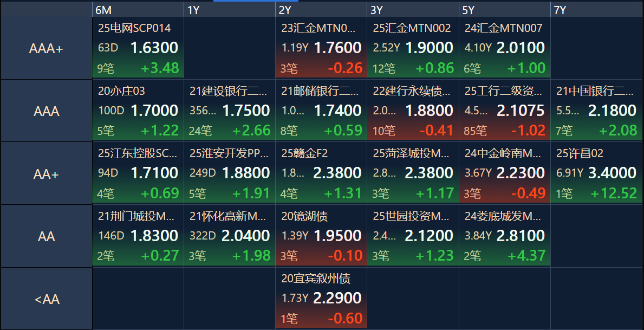The image size is (644, 330).
Task: Open the 24汇金MTN007 bond tile
Action: pos(505,48)
